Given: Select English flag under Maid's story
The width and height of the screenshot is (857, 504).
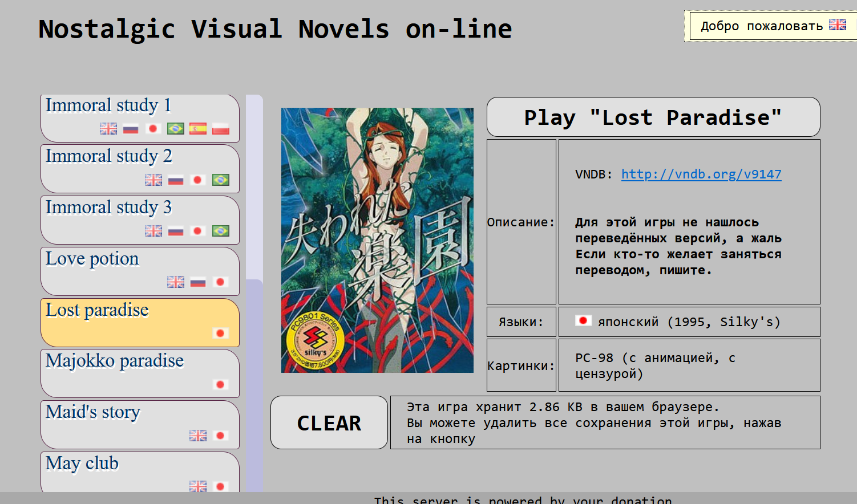Looking at the screenshot, I should (x=198, y=436).
